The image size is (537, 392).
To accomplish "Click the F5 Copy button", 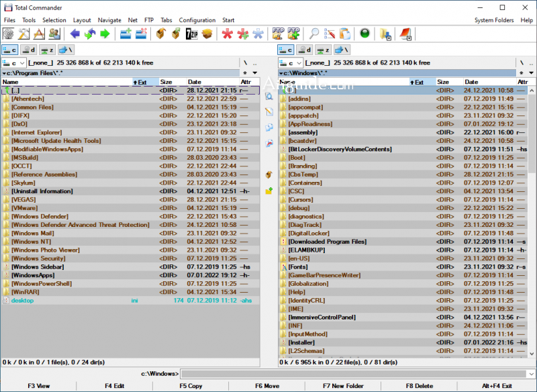I will (x=191, y=386).
